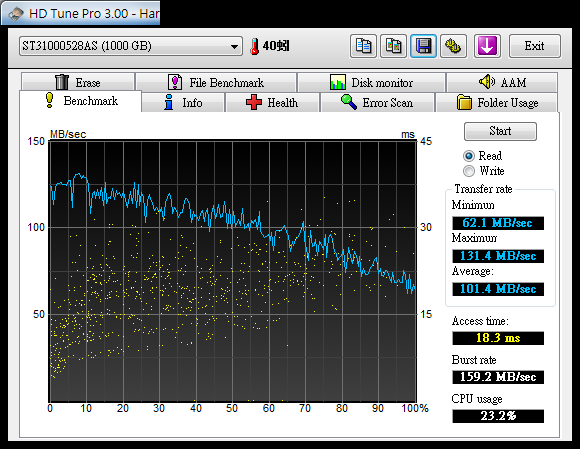Click the Exit button
Viewport: 580px width, 449px height.
pyautogui.click(x=535, y=46)
